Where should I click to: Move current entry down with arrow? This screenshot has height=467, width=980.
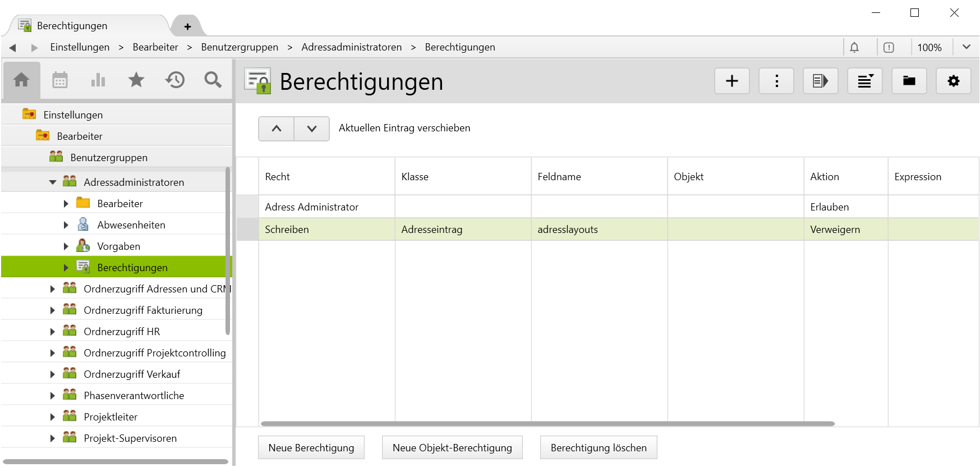pyautogui.click(x=312, y=129)
